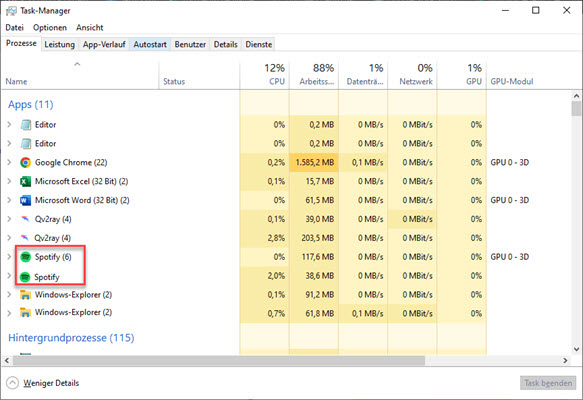Click the vertical scrollbar up arrow
The height and width of the screenshot is (400, 583).
[576, 96]
